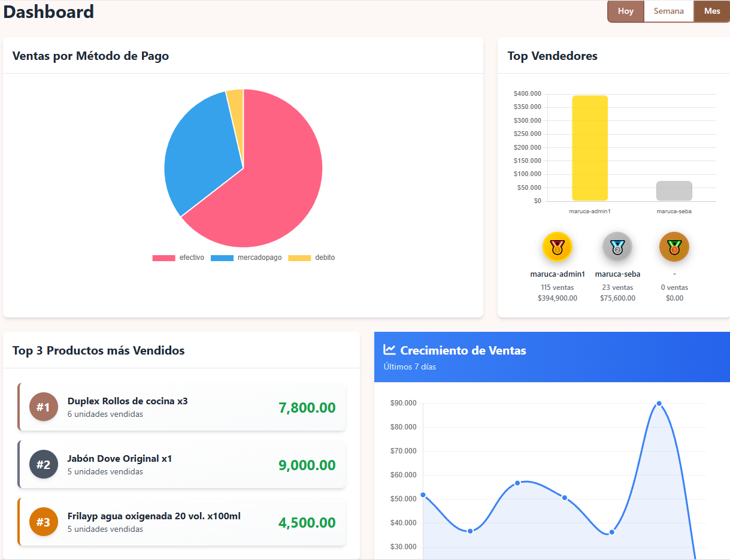Click the bronze medal icon
Image resolution: width=730 pixels, height=560 pixels.
pos(674,247)
